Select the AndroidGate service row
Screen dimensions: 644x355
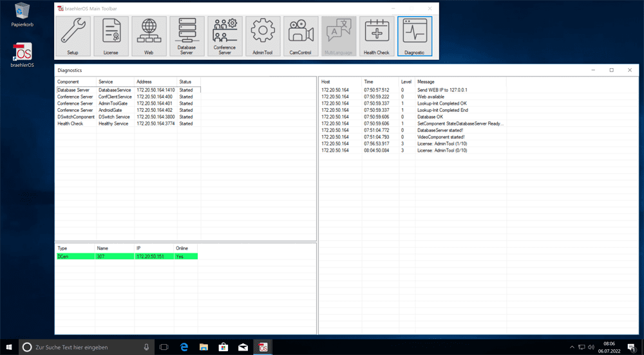click(128, 110)
